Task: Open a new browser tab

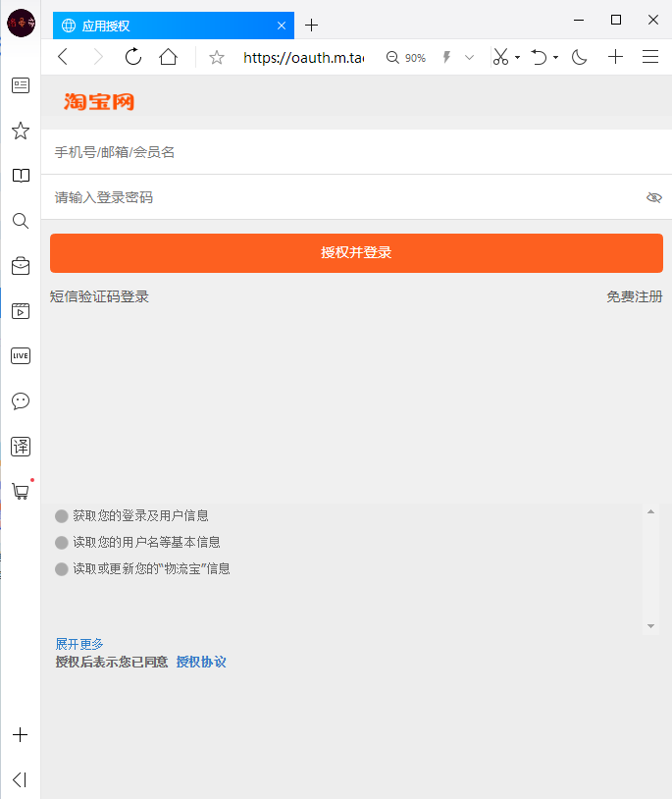Action: click(312, 25)
